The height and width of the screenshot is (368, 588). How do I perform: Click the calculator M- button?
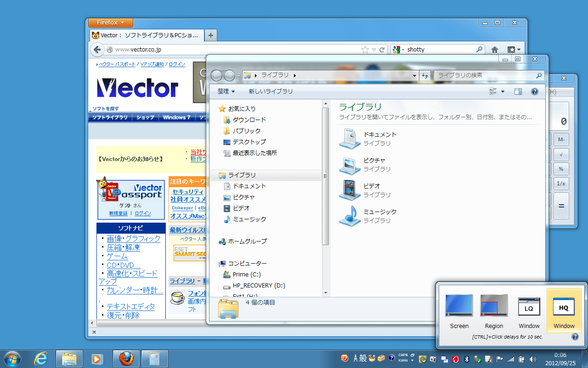pyautogui.click(x=561, y=139)
